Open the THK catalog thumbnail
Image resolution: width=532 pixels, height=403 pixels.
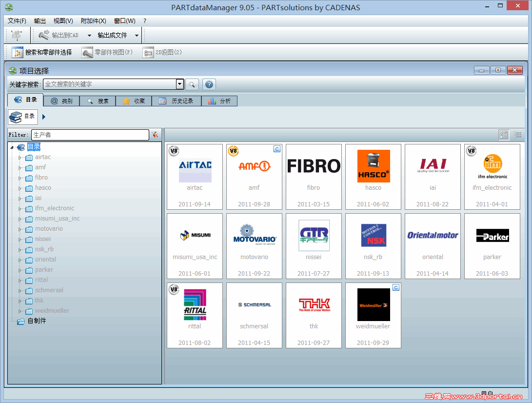(x=314, y=315)
